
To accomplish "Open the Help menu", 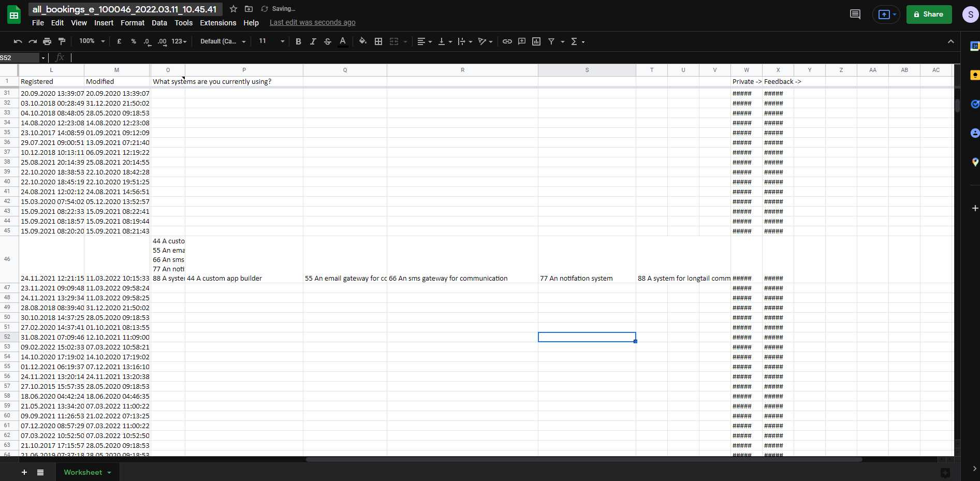I will click(x=251, y=23).
